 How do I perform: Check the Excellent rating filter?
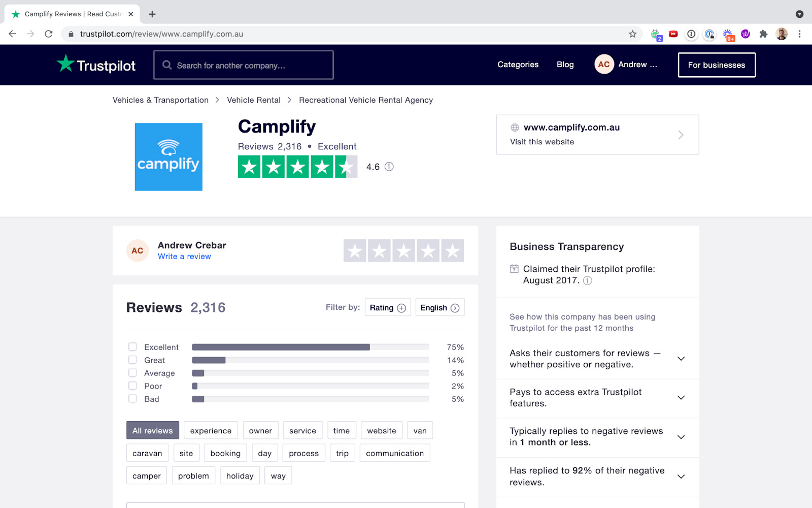point(132,347)
